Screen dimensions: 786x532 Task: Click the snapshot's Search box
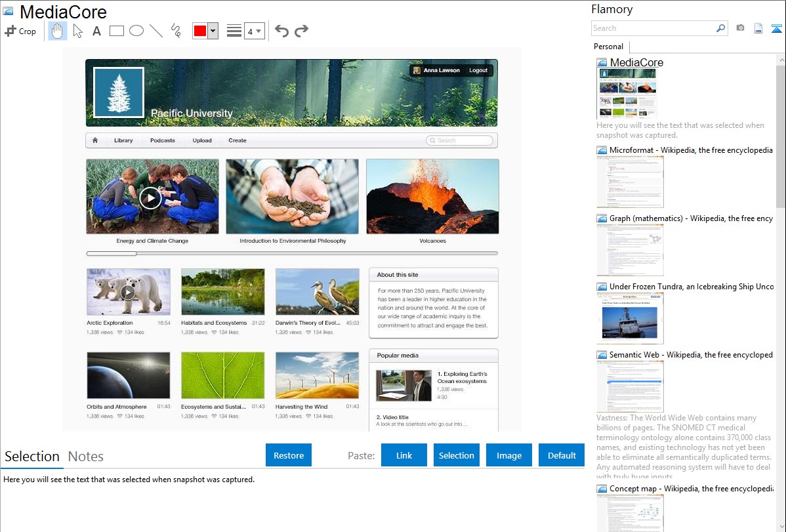click(460, 140)
